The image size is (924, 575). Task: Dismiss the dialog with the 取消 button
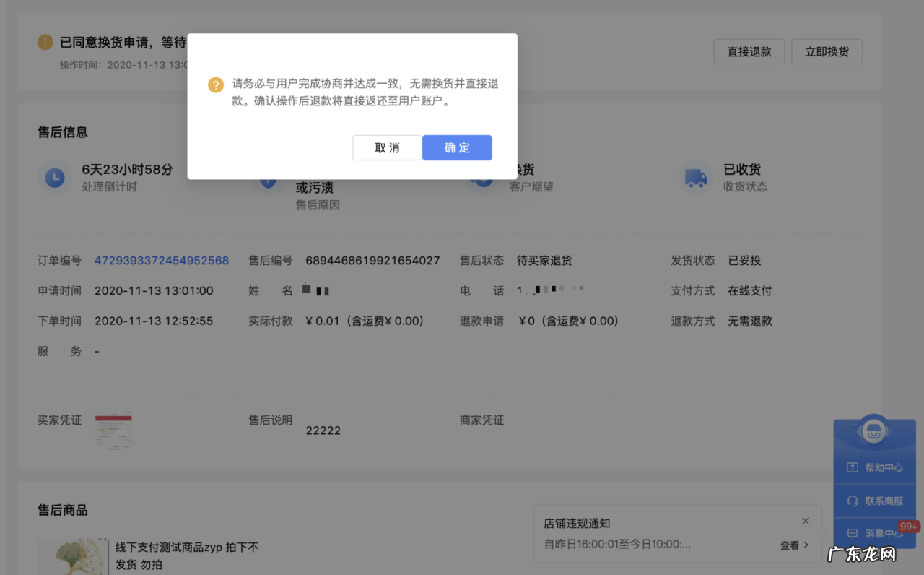coord(387,147)
